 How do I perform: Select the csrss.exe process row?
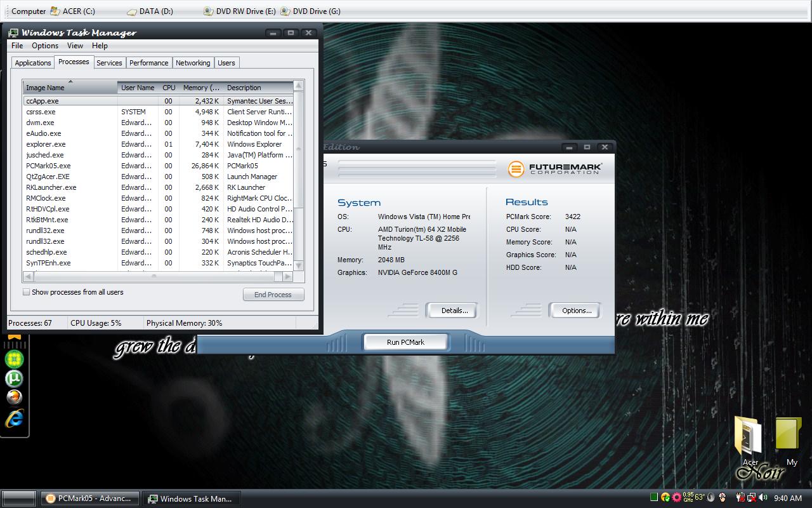(159, 112)
